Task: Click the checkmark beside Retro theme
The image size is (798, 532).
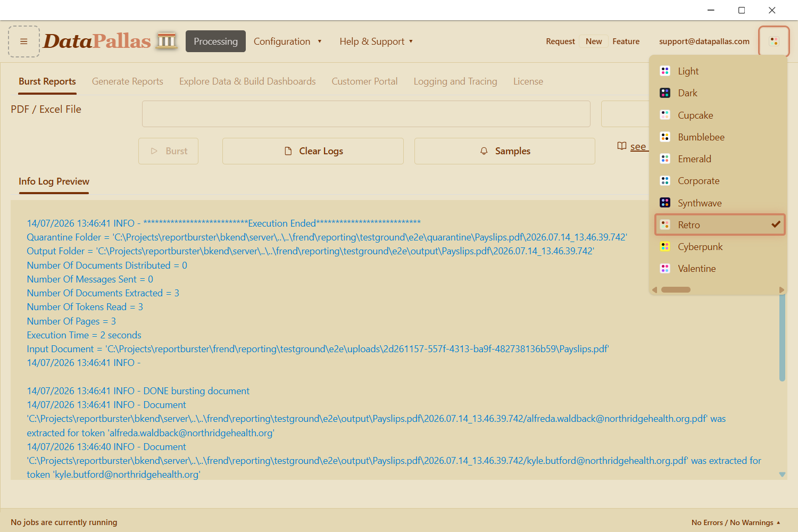Action: pos(776,225)
